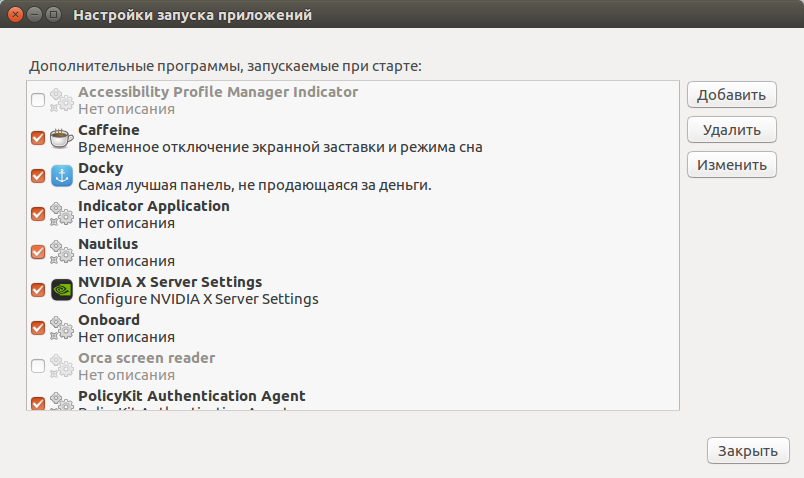The image size is (804, 478).
Task: Disable Docky autostart checkbox
Action: pos(38,176)
